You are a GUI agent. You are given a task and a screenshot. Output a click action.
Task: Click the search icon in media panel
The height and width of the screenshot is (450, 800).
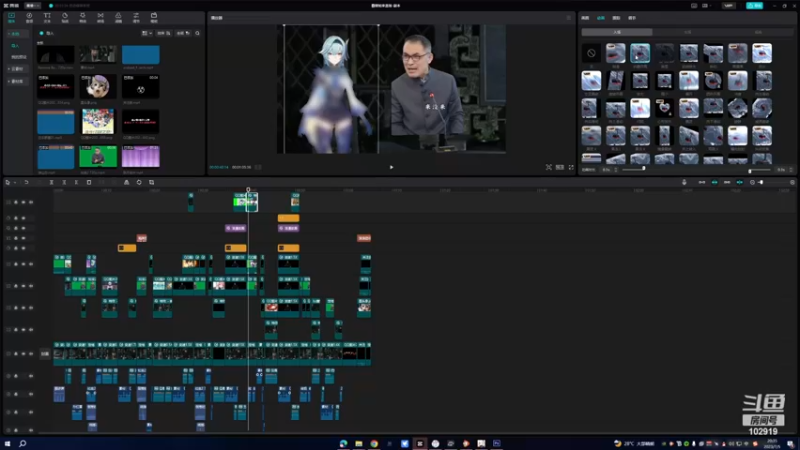pos(197,33)
